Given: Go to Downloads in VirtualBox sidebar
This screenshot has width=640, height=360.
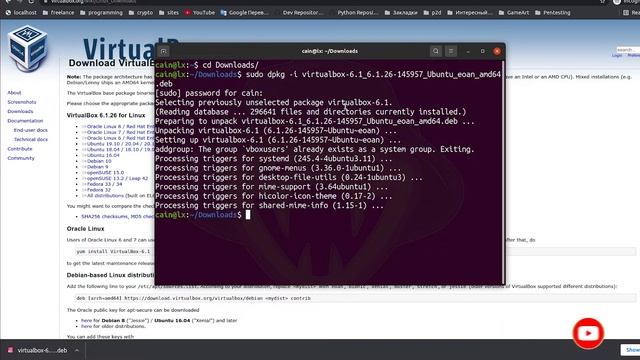Looking at the screenshot, I should pos(20,111).
